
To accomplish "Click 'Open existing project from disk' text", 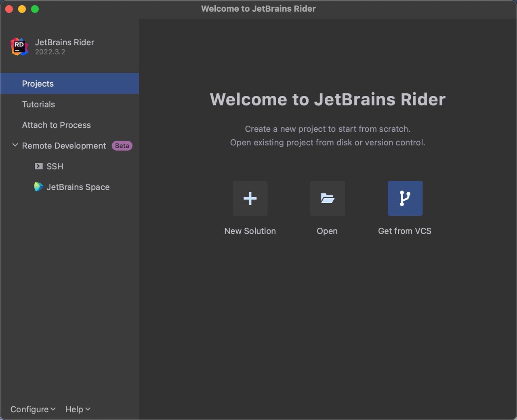I will pos(328,142).
